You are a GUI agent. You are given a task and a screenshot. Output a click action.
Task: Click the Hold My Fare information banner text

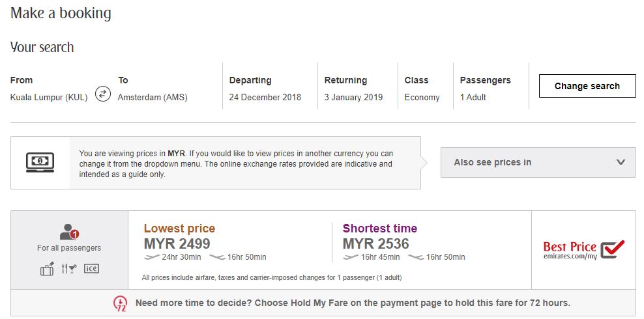pyautogui.click(x=353, y=303)
